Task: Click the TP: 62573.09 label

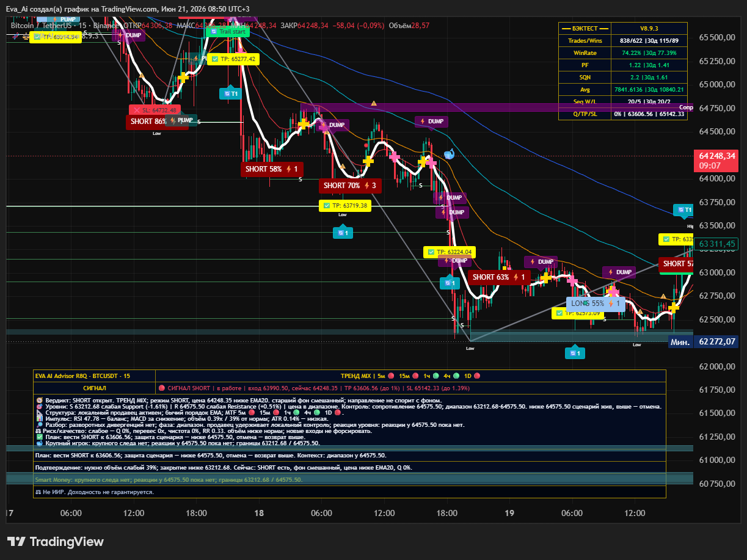Action: pos(577,313)
